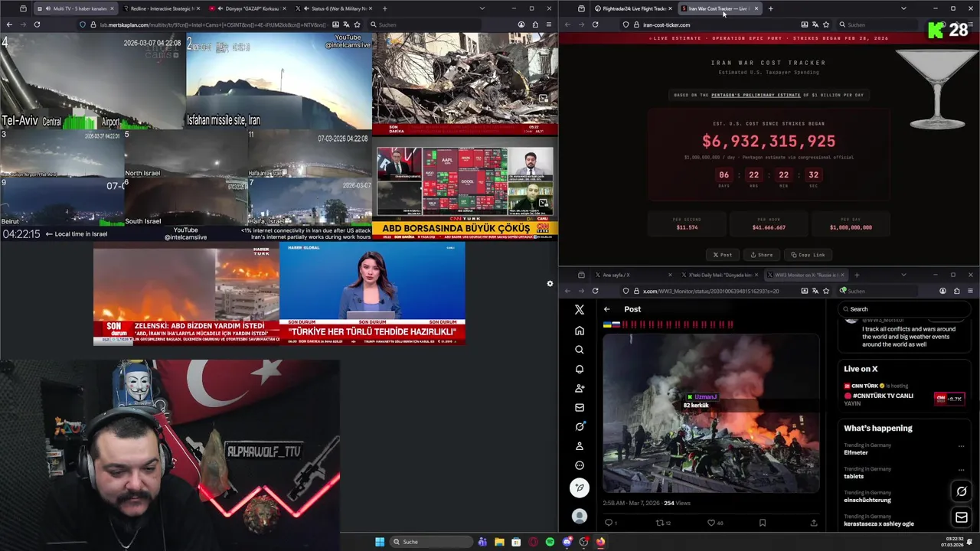
Task: Open trending topic einschüchterung
Action: 867,500
